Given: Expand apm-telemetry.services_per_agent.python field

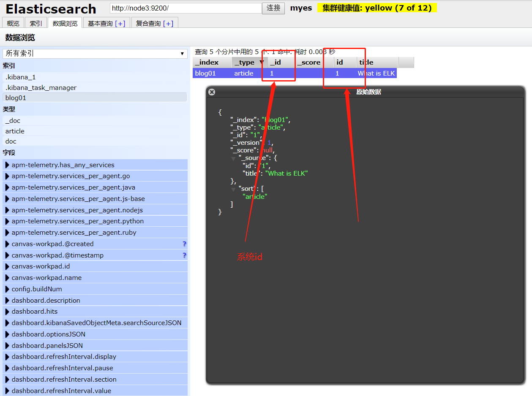Looking at the screenshot, I should pyautogui.click(x=95, y=221).
